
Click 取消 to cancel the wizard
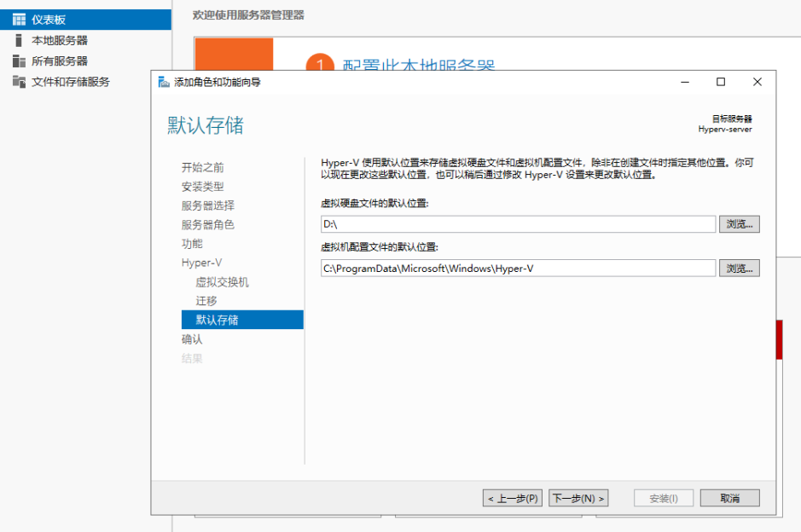pyautogui.click(x=729, y=498)
